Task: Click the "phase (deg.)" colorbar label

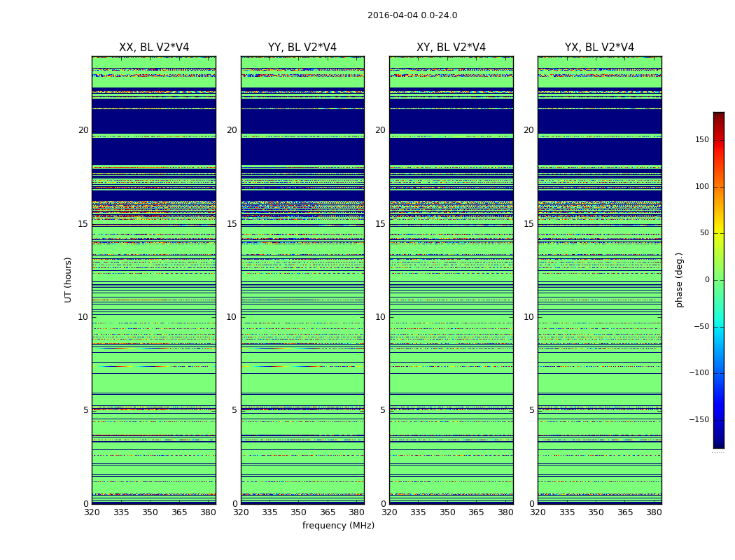Action: click(x=679, y=280)
